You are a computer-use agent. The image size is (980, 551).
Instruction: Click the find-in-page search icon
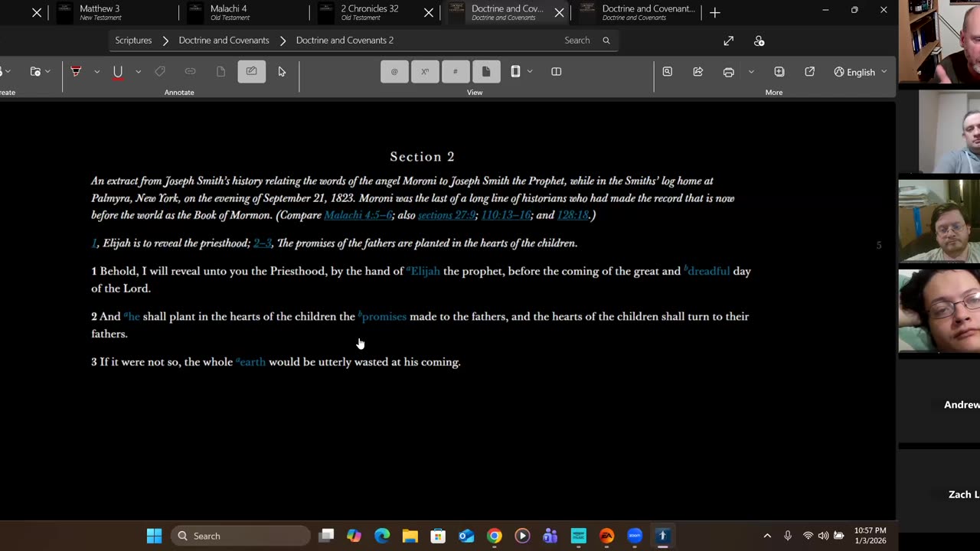click(668, 71)
